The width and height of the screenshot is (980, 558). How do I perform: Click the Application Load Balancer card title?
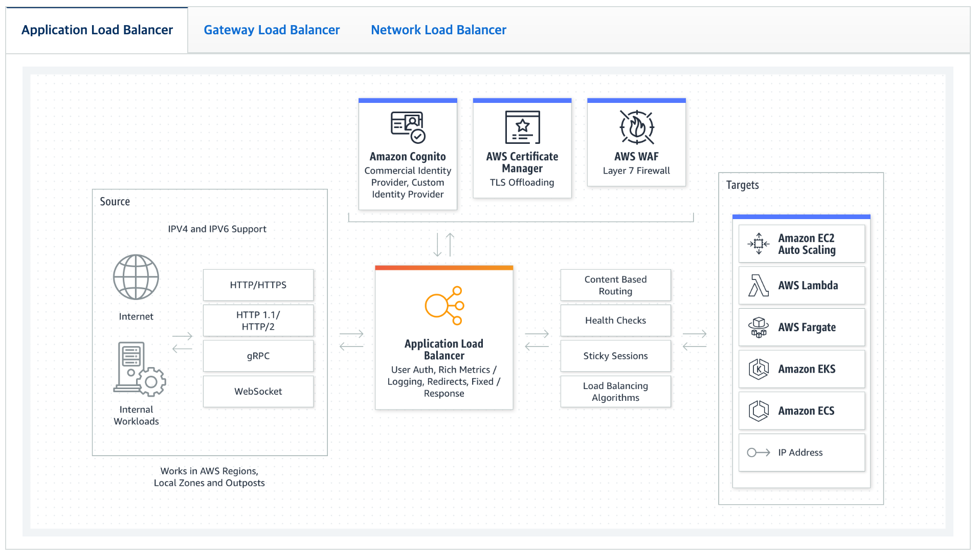coord(444,350)
